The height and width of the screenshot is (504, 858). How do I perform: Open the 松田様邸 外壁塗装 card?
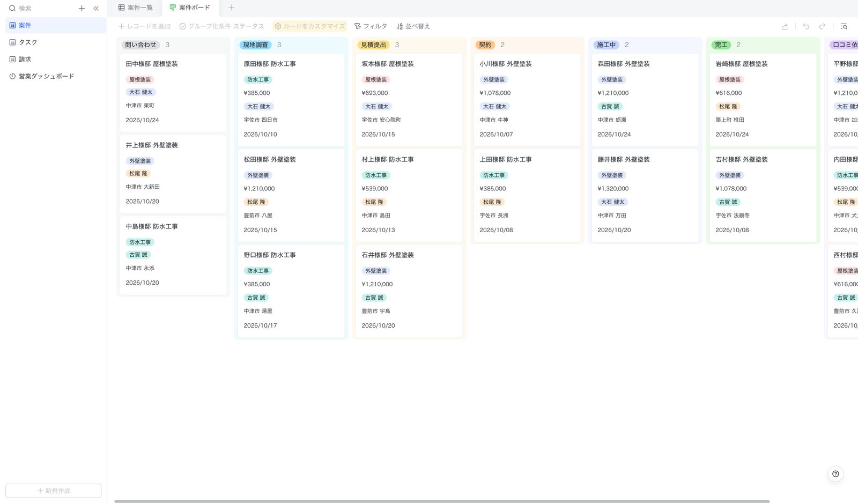point(291,196)
